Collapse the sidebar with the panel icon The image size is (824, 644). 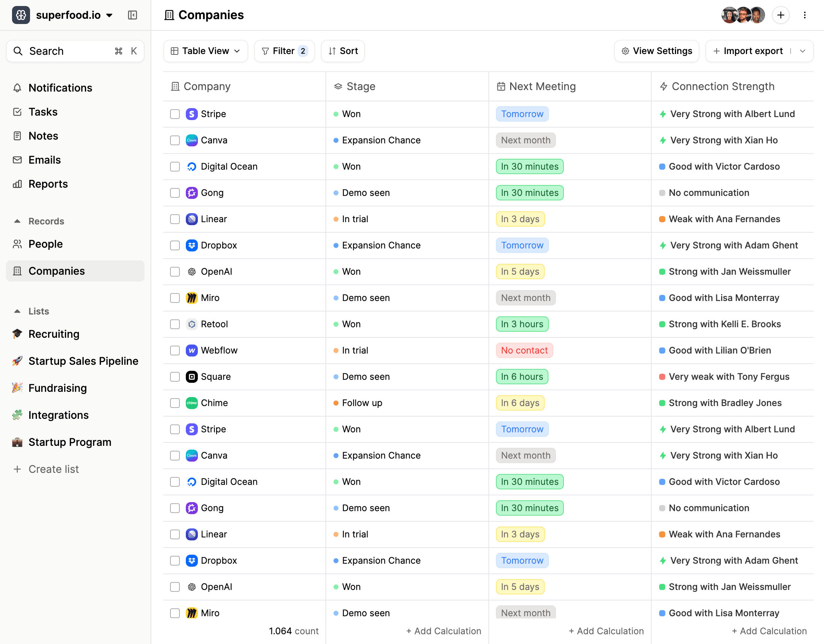click(x=133, y=15)
